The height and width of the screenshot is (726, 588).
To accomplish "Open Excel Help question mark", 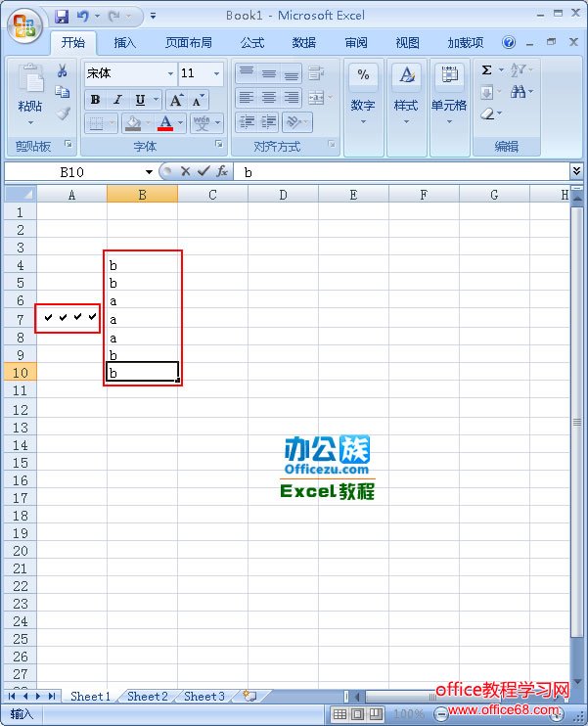I will click(509, 43).
